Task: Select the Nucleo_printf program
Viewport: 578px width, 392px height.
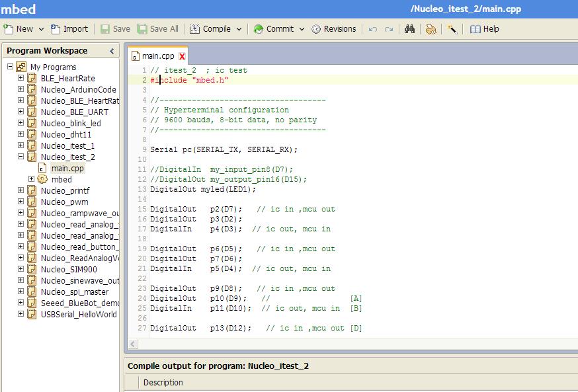Action: pos(65,191)
